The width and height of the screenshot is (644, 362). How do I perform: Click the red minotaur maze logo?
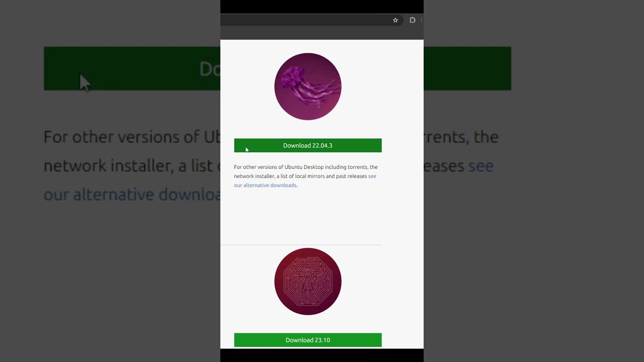coord(308,282)
